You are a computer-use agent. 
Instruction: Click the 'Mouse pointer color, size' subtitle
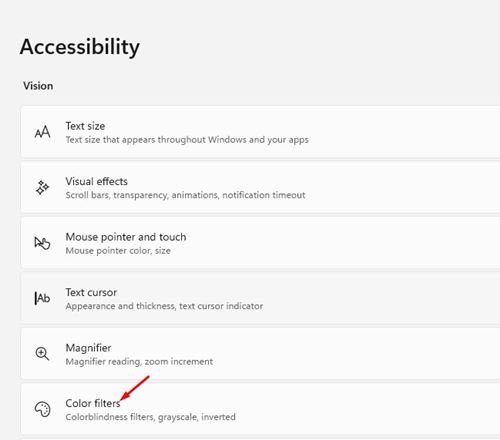tap(118, 251)
